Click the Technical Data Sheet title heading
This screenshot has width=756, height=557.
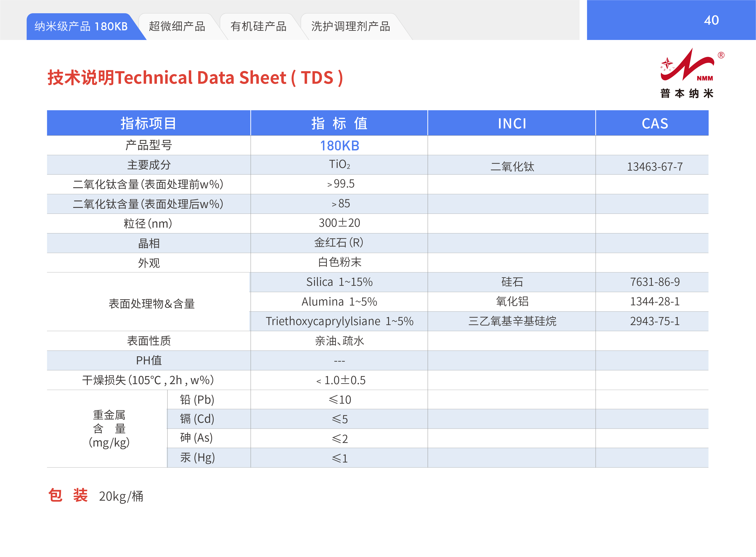tap(195, 77)
